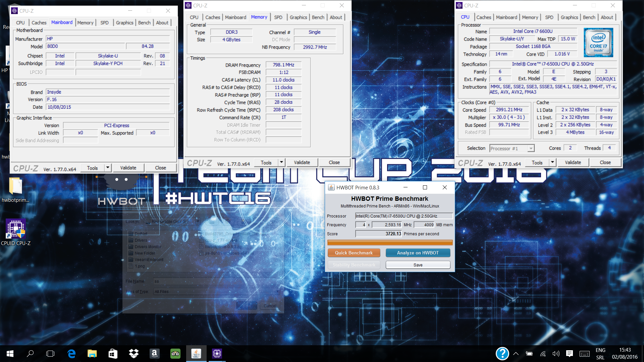Open the Caches tab in Mainboard window

coord(39,22)
